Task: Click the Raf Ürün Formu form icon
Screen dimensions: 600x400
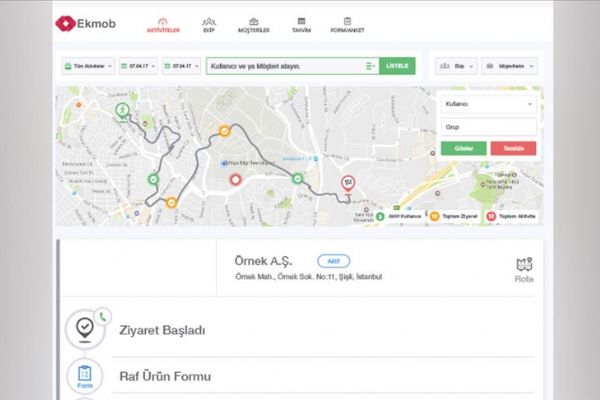Action: tap(85, 377)
